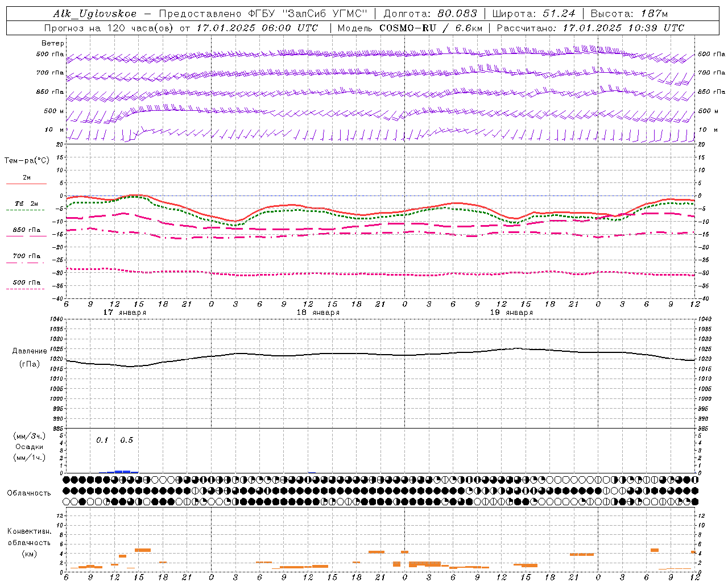The height and width of the screenshot is (582, 728).
Task: Click the 700 гПа temperature legend entry
Action: click(x=27, y=256)
